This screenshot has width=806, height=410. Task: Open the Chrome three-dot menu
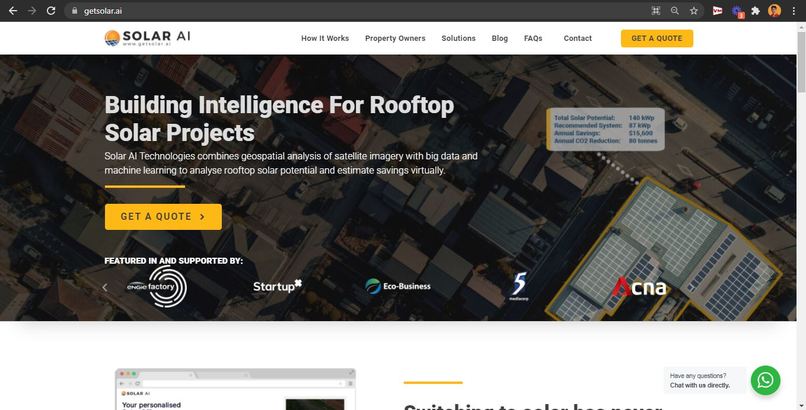794,11
